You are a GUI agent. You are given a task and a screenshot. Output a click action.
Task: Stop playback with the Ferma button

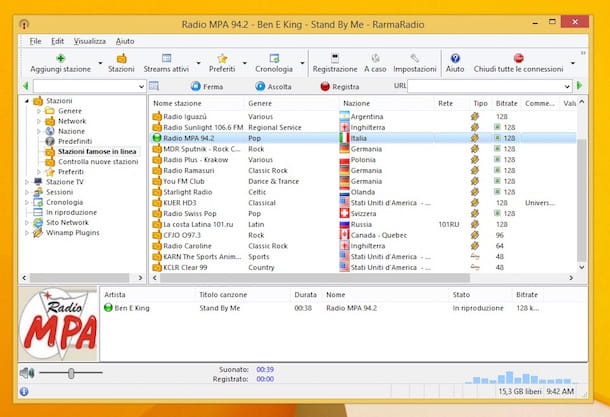coord(207,86)
